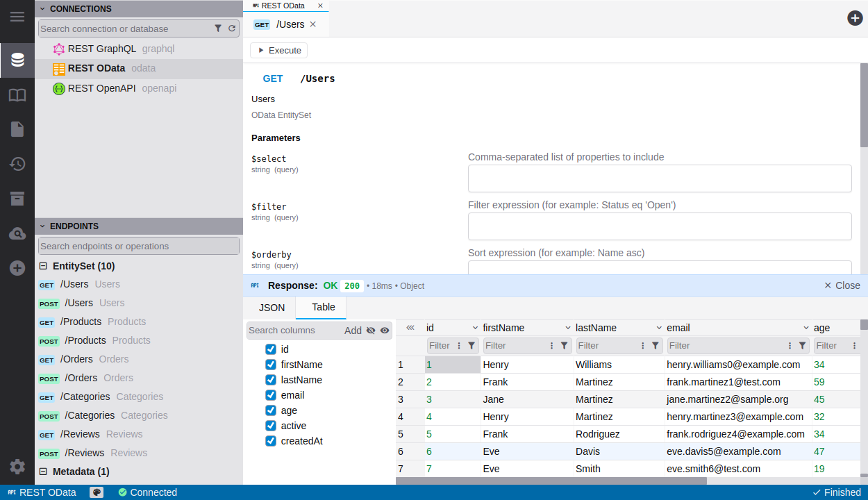The width and height of the screenshot is (868, 500).
Task: Open the database connections sidebar panel
Action: point(17,60)
